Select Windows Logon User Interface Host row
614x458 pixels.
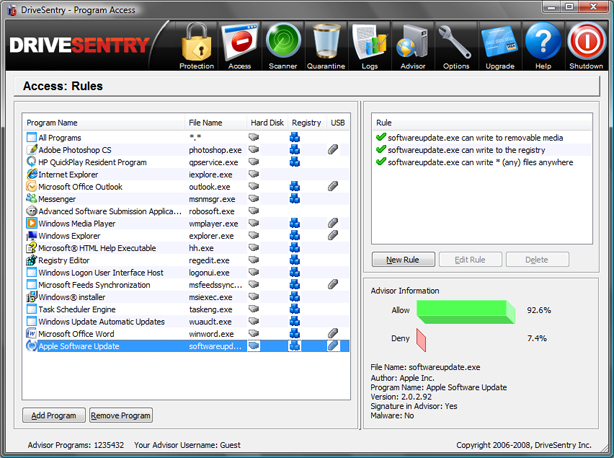point(186,272)
